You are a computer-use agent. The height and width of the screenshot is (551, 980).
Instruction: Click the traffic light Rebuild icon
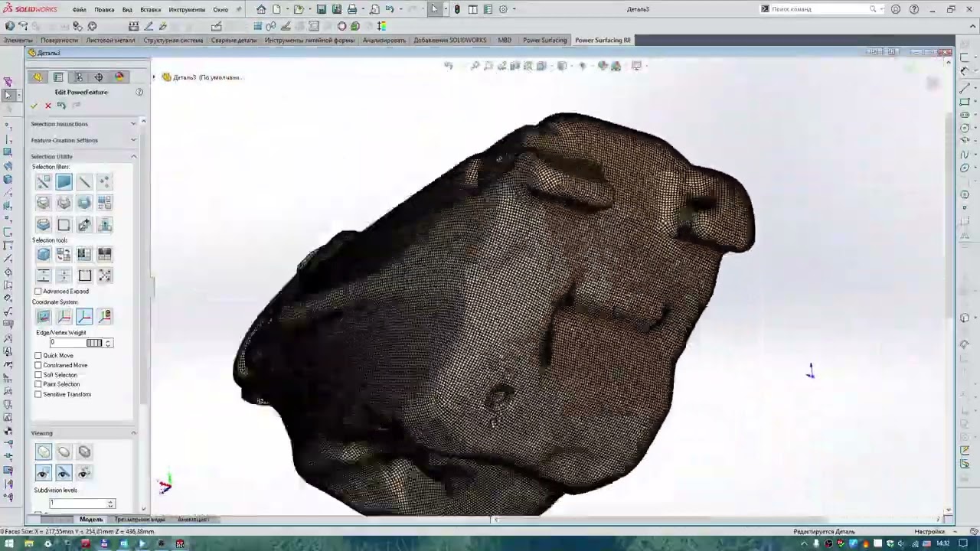coord(457,9)
